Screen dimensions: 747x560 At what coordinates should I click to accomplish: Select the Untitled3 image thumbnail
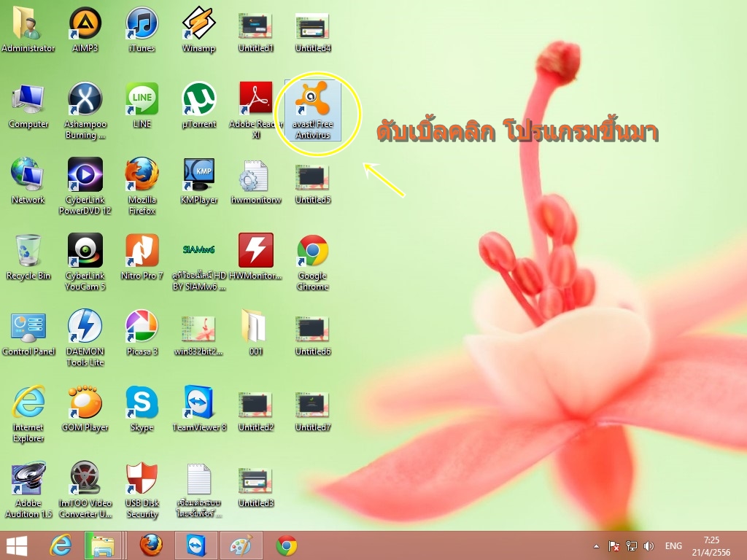point(256,488)
